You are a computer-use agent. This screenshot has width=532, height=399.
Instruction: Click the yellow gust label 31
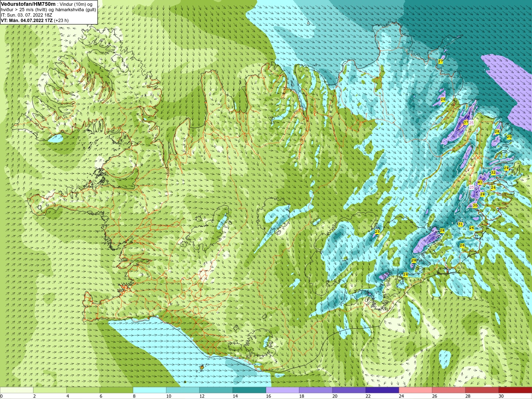tap(461, 224)
